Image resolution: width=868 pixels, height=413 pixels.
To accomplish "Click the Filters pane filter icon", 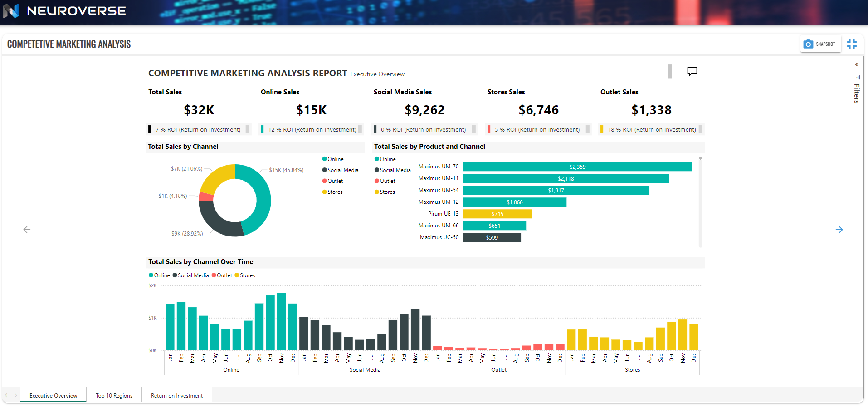I will (x=857, y=77).
